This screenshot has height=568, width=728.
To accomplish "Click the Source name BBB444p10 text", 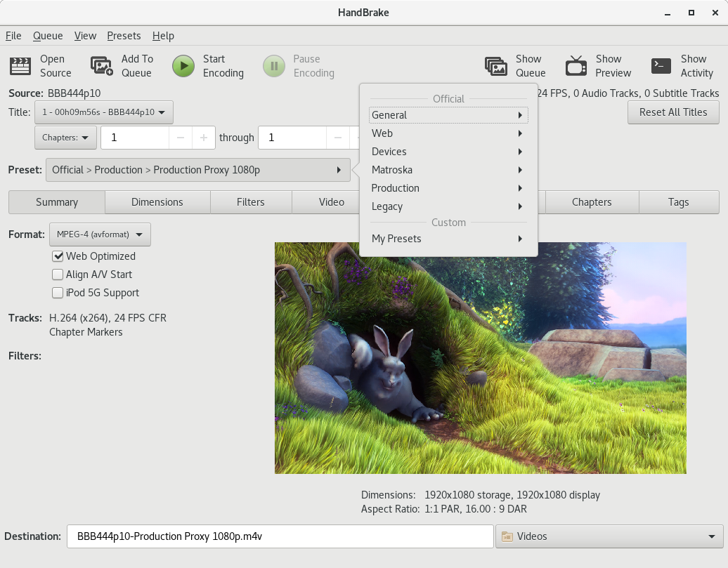I will [x=74, y=93].
